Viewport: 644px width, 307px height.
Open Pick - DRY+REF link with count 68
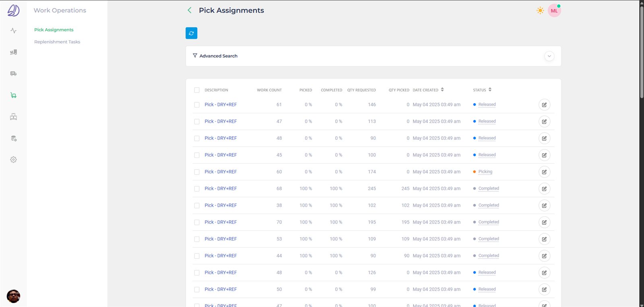click(221, 189)
